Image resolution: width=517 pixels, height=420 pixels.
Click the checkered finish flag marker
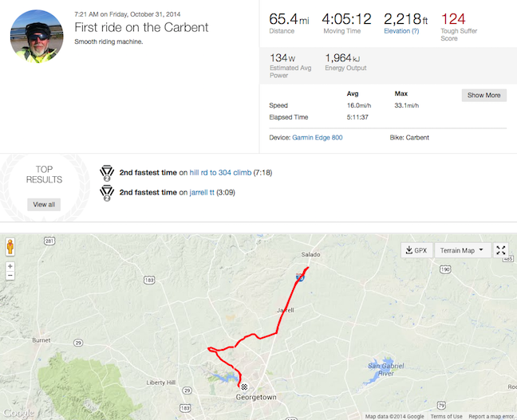(244, 387)
